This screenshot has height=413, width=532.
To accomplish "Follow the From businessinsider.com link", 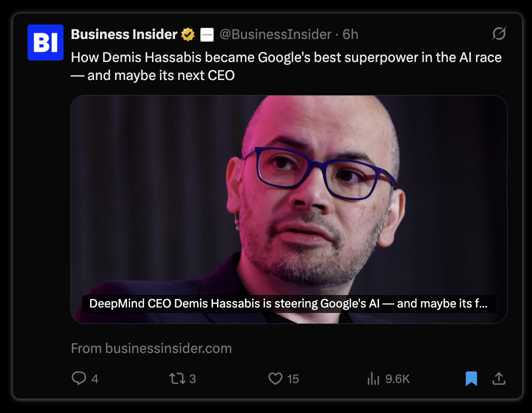I will (151, 348).
